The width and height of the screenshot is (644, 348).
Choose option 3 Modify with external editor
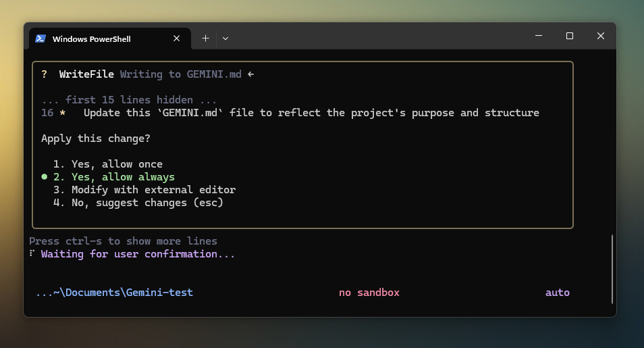(144, 190)
